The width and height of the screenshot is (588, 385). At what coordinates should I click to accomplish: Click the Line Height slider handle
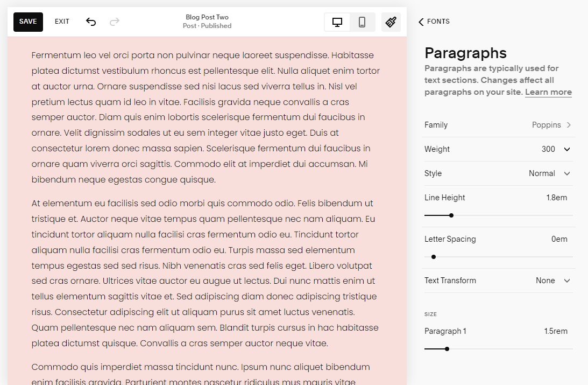pyautogui.click(x=451, y=215)
